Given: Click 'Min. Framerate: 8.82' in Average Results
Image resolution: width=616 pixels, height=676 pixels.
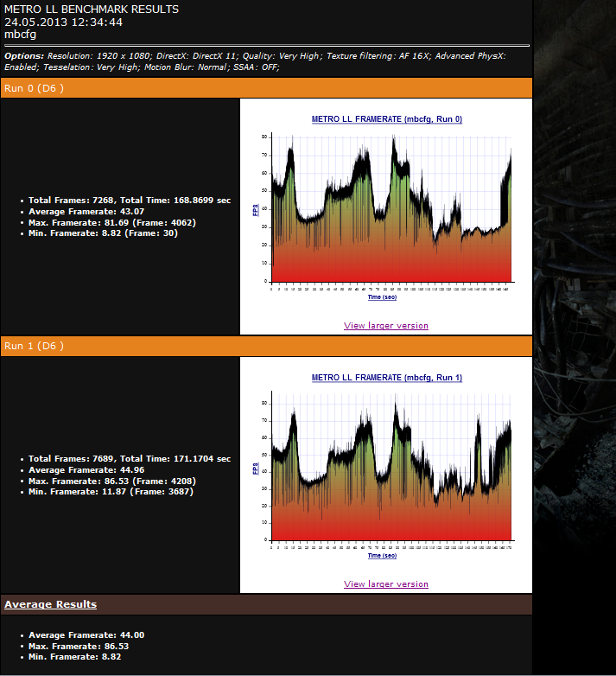Looking at the screenshot, I should 74,657.
